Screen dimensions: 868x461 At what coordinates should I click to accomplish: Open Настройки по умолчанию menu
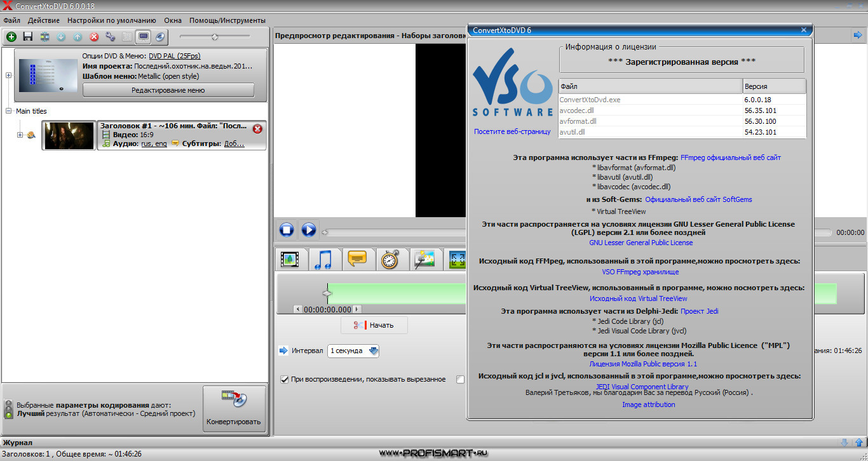[112, 20]
